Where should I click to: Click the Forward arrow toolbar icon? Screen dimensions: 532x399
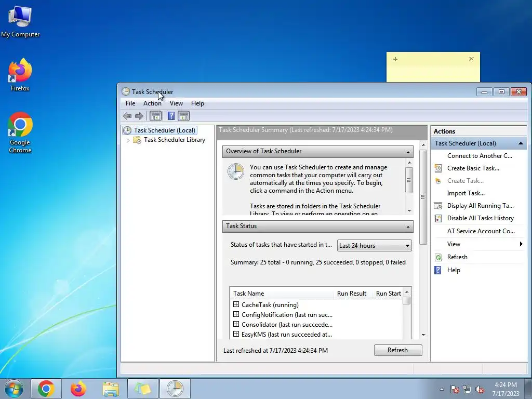[x=139, y=116]
